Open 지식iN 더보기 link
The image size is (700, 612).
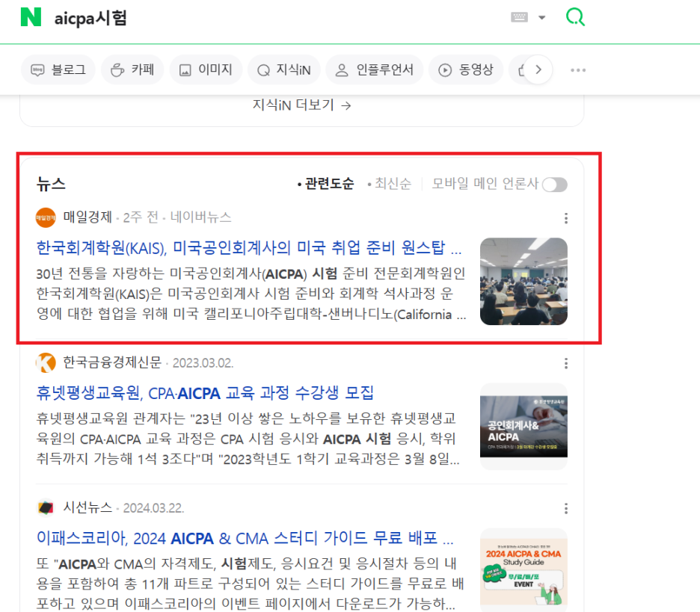pyautogui.click(x=302, y=105)
